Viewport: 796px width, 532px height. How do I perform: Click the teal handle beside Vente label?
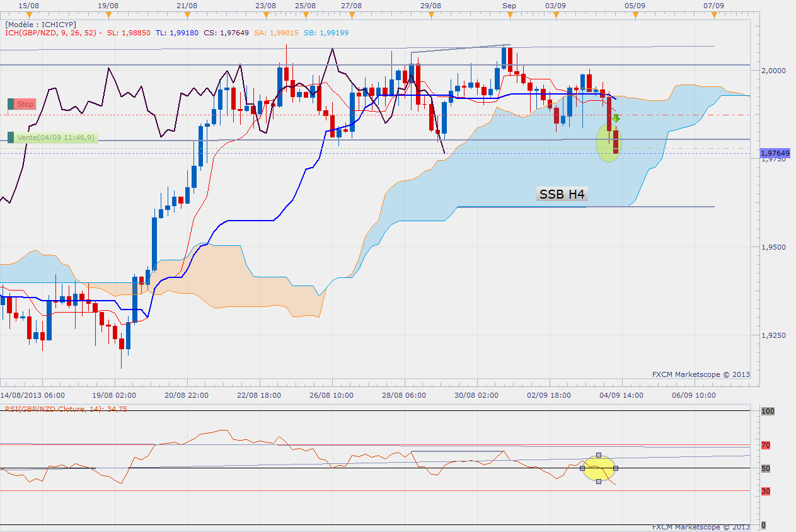[11, 137]
